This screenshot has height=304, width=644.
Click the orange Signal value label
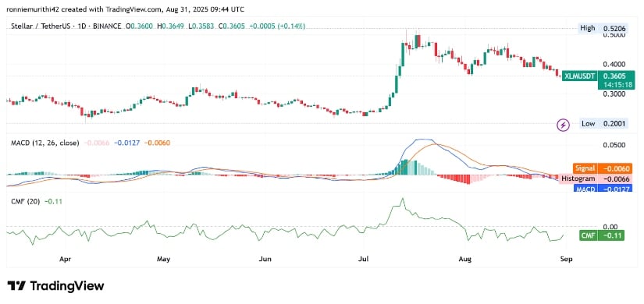point(602,168)
